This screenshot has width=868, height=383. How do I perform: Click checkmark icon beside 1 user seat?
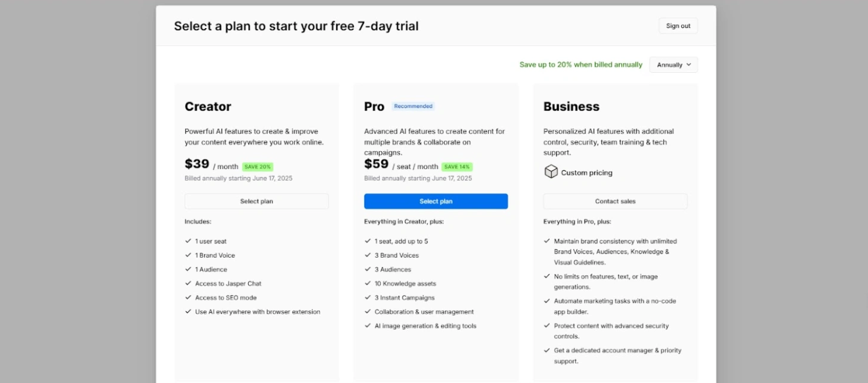tap(188, 241)
